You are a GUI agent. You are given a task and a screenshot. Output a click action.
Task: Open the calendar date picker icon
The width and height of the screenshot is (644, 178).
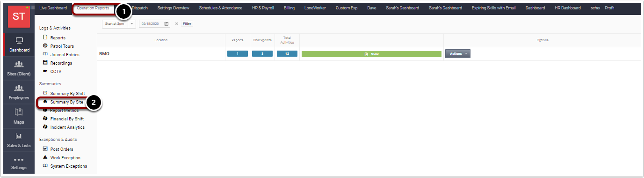(x=166, y=23)
